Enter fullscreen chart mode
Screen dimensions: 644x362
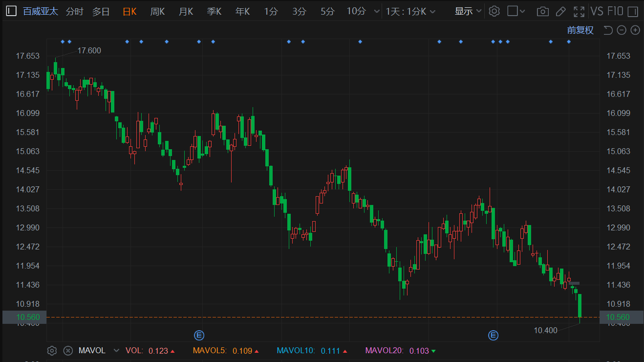click(x=579, y=11)
